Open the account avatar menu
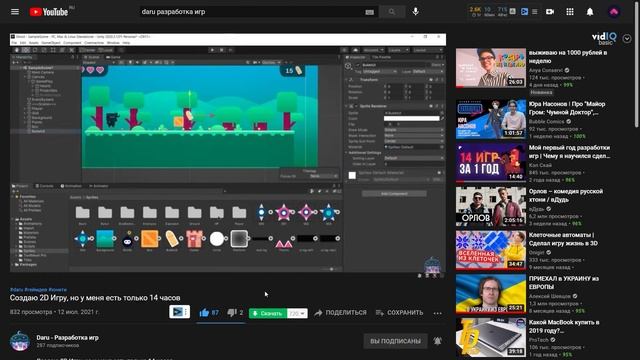640x360 pixels. click(614, 12)
